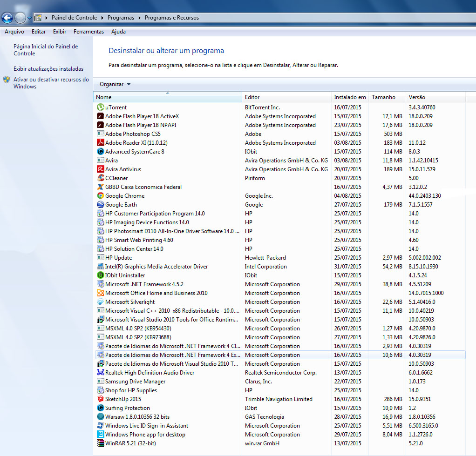476x456 pixels.
Task: Open the Editar menu
Action: coord(39,32)
